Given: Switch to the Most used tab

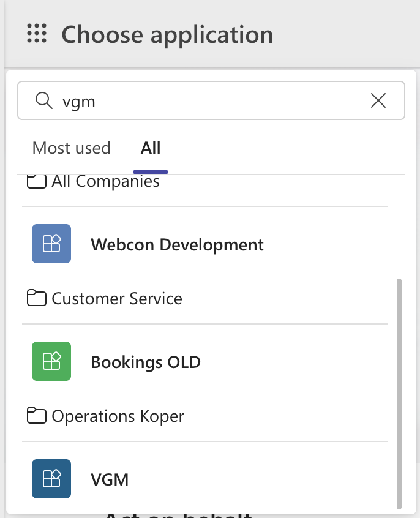Looking at the screenshot, I should [71, 148].
